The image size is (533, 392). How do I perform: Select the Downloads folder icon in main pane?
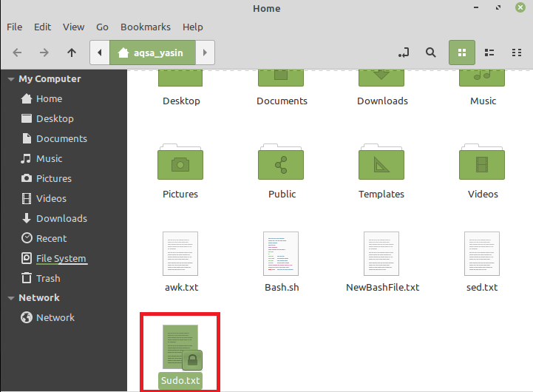pos(381,78)
